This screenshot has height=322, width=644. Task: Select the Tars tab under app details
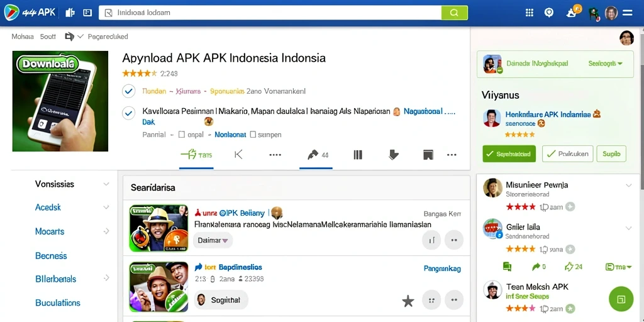tap(196, 155)
